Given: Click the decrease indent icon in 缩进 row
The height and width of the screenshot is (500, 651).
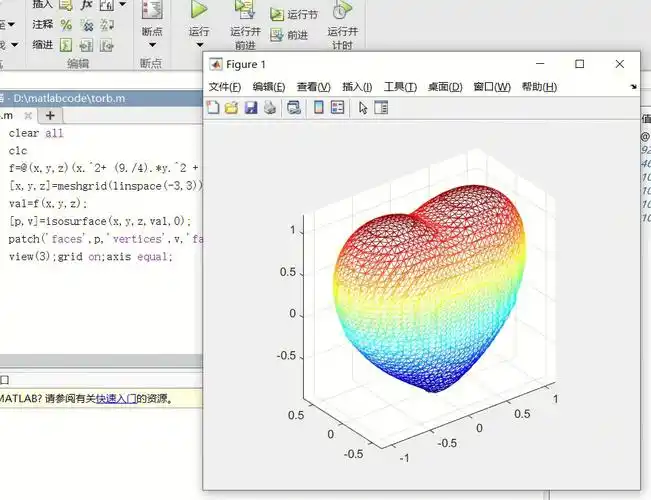Looking at the screenshot, I should [x=107, y=45].
